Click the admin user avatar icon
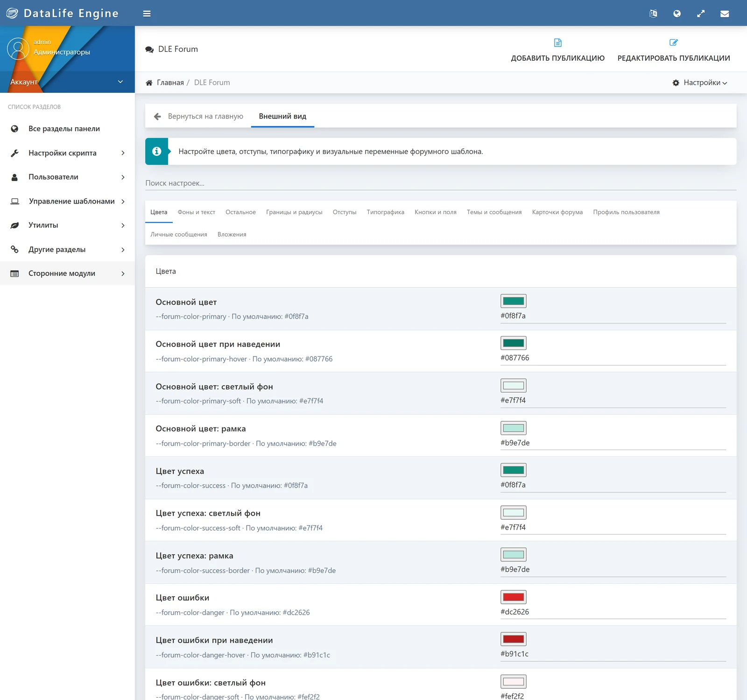Viewport: 747px width, 700px height. [x=18, y=49]
